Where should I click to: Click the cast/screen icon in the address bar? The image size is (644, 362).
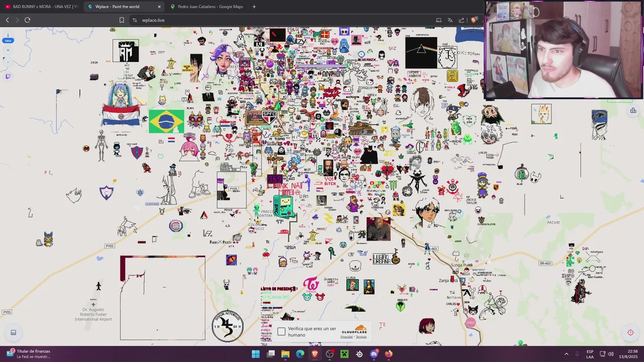click(x=439, y=20)
